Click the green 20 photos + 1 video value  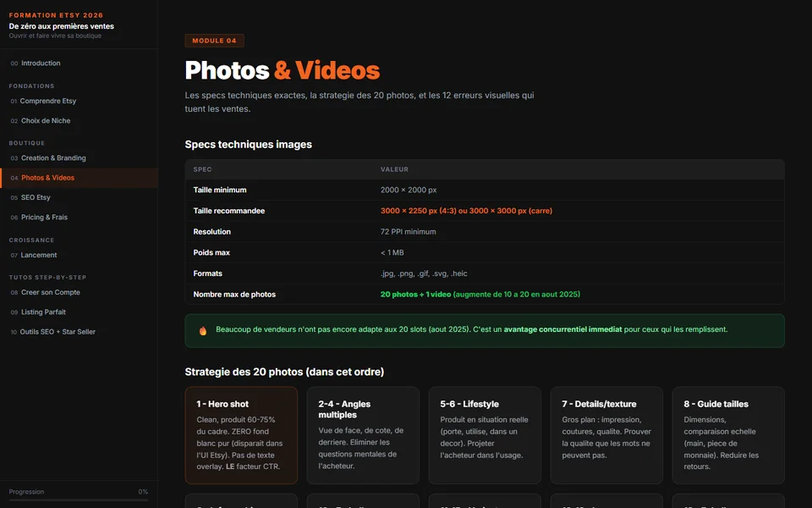480,294
